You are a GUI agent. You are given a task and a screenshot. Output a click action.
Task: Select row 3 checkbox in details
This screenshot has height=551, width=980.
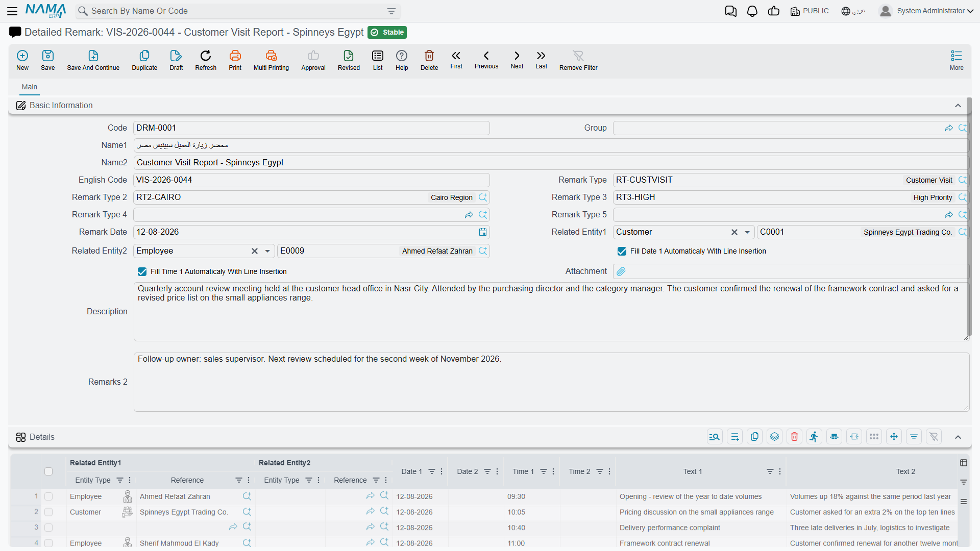pyautogui.click(x=48, y=528)
